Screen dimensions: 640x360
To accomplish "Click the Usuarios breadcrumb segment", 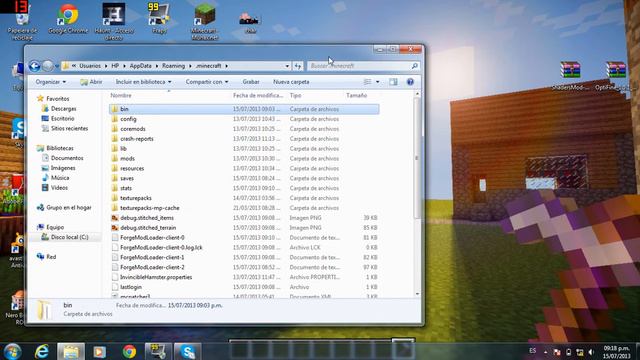I will tap(90, 66).
